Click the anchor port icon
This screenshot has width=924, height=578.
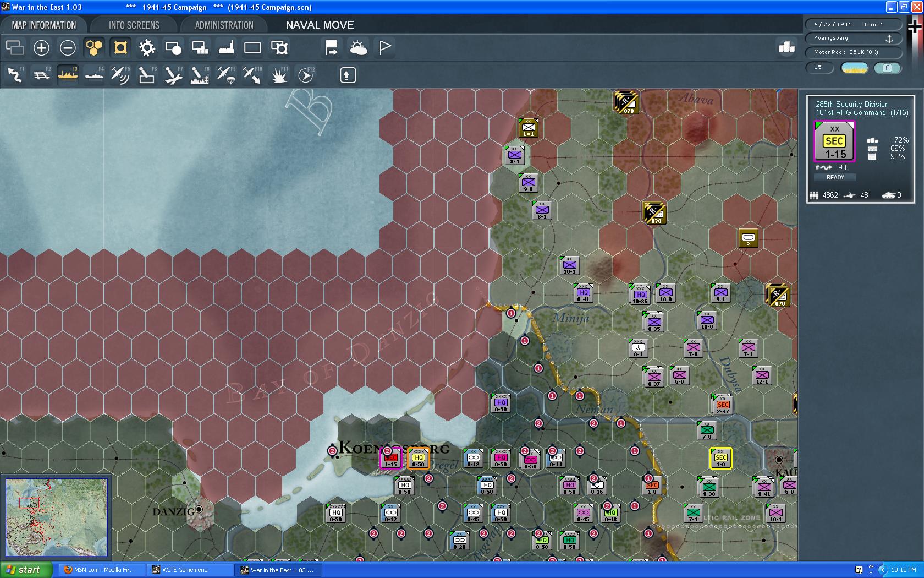tap(889, 38)
